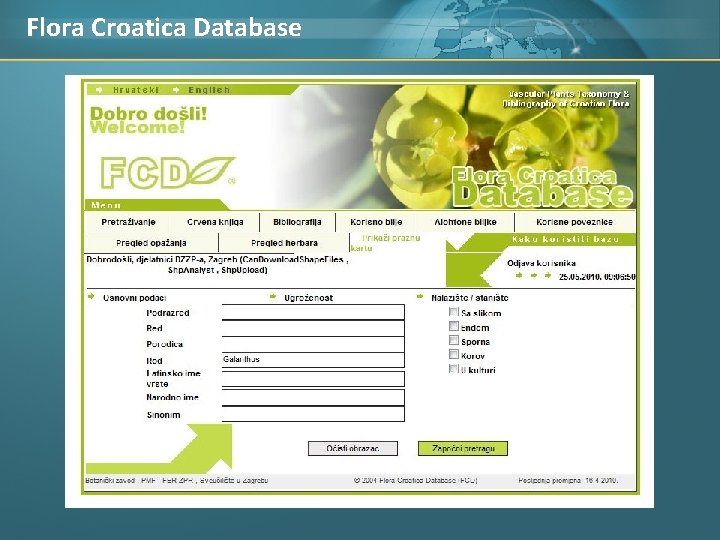720x540 pixels.
Task: Open Pregled opažanja tab
Action: tap(151, 243)
